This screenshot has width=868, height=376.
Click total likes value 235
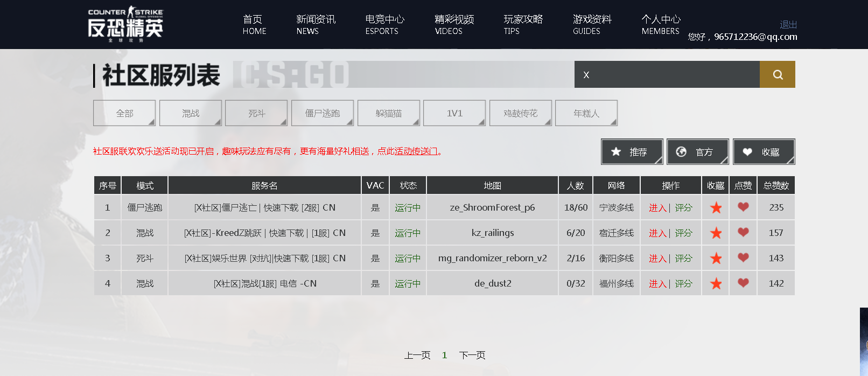[x=776, y=207]
